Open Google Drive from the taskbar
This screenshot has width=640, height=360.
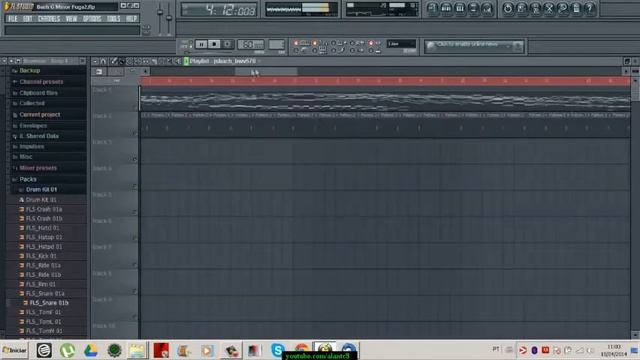pos(91,350)
